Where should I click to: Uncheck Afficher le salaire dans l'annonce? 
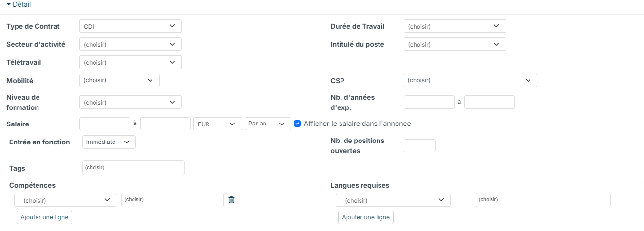coord(297,124)
